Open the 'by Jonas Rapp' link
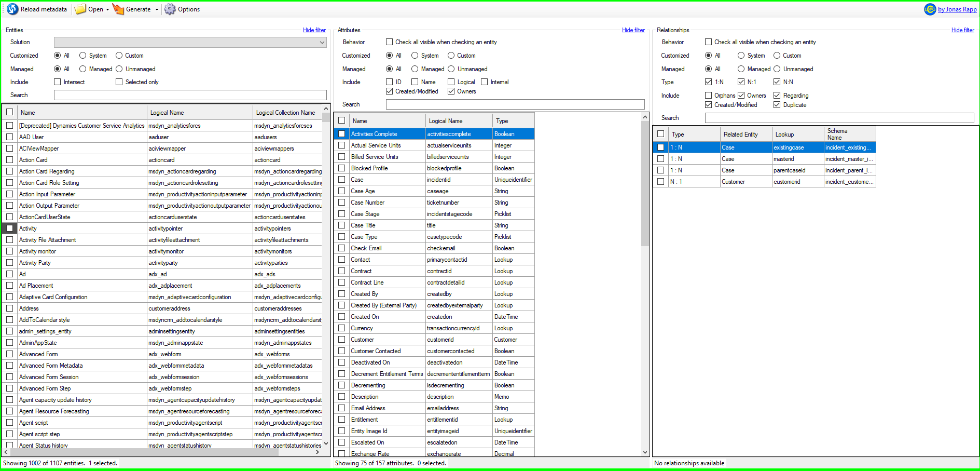The image size is (980, 471). coord(957,9)
